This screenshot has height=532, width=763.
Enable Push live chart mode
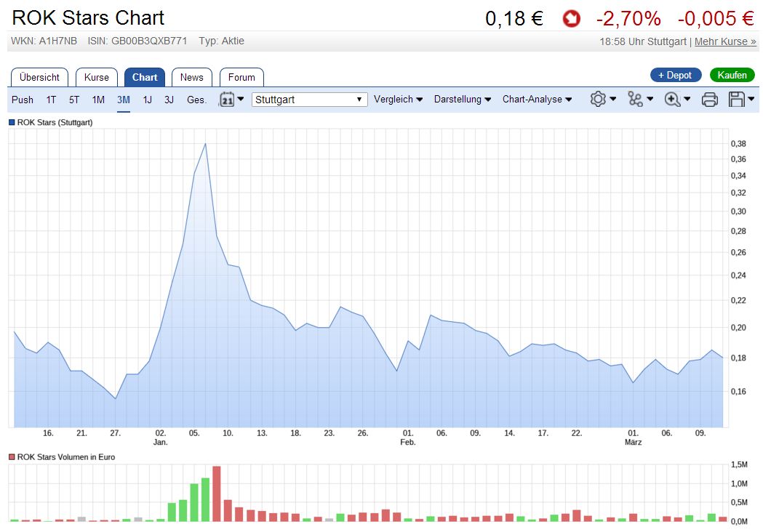(23, 100)
